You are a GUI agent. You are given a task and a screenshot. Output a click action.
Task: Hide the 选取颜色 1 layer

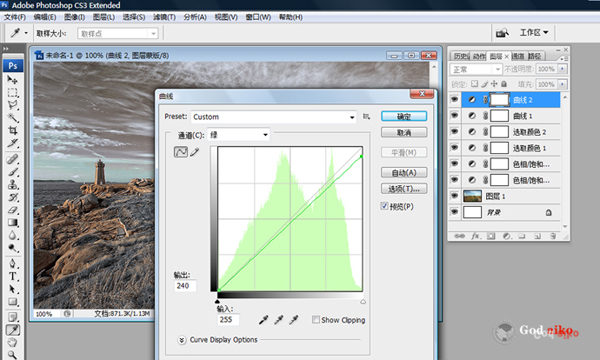click(454, 148)
